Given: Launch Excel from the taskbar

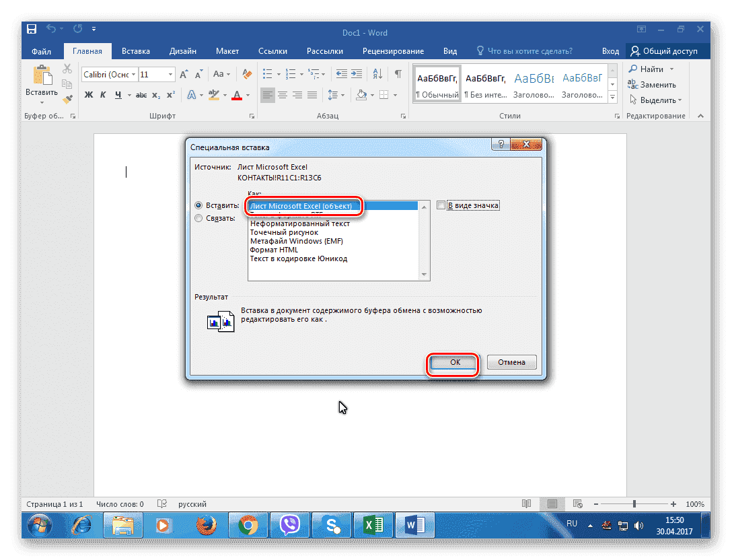Looking at the screenshot, I should [x=373, y=524].
